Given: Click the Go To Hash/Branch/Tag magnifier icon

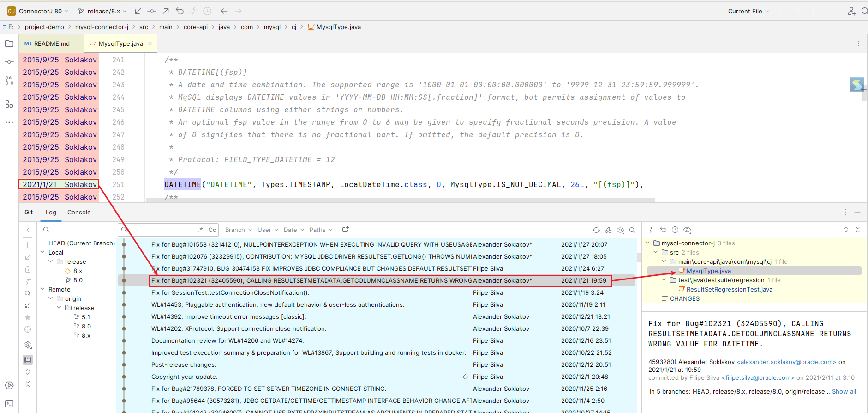Looking at the screenshot, I should click(x=632, y=230).
